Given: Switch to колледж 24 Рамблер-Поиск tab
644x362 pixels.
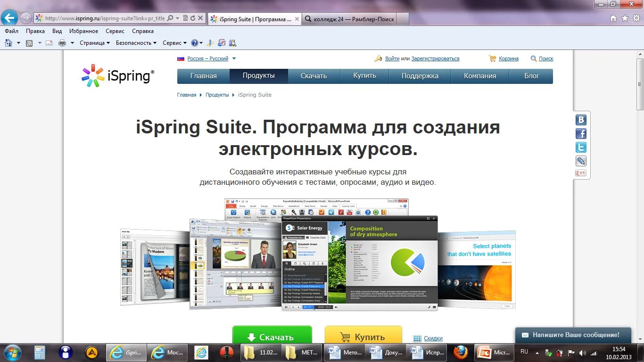Looking at the screenshot, I should click(355, 19).
